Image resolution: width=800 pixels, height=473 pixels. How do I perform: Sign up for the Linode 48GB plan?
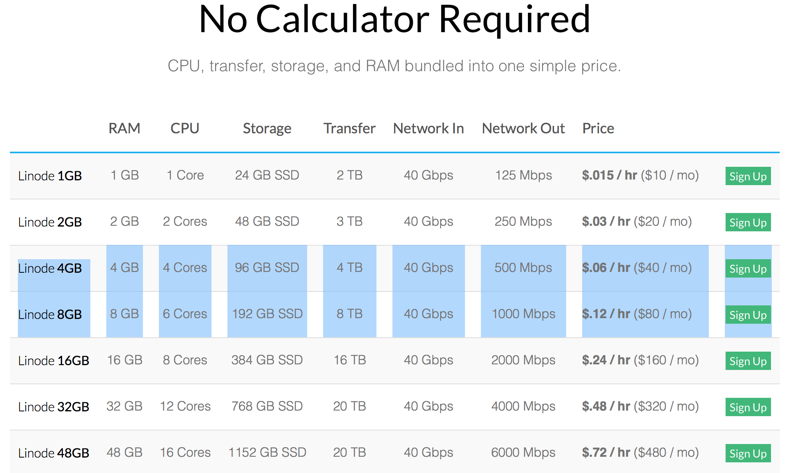747,453
